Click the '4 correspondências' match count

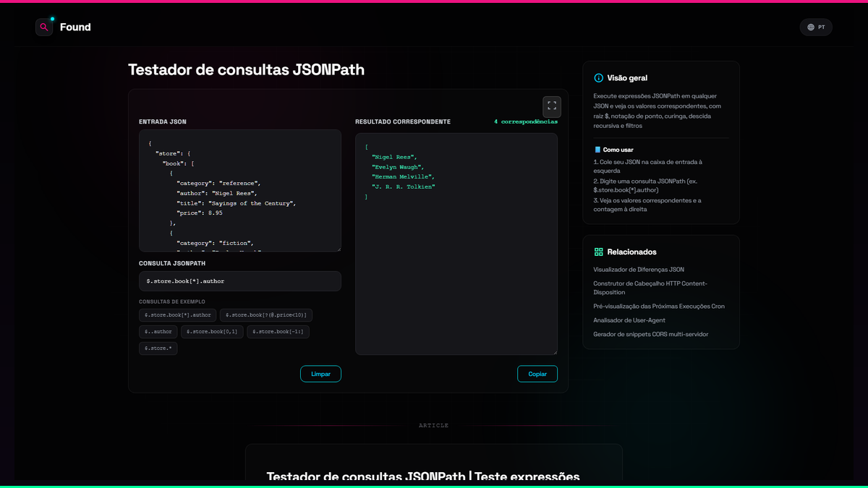[526, 121]
